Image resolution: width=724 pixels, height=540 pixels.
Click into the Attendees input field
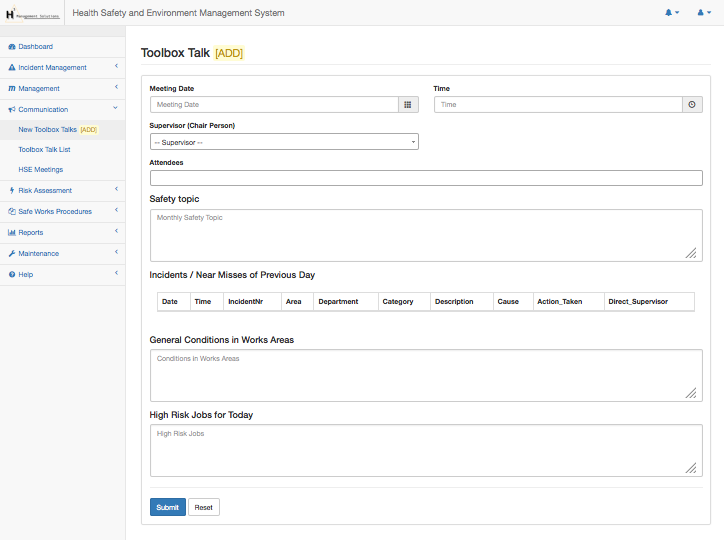426,178
